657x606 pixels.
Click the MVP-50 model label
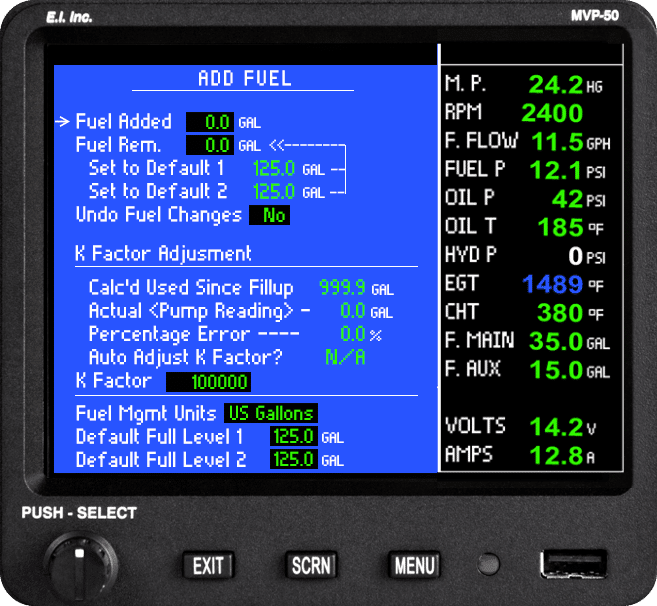[x=595, y=16]
